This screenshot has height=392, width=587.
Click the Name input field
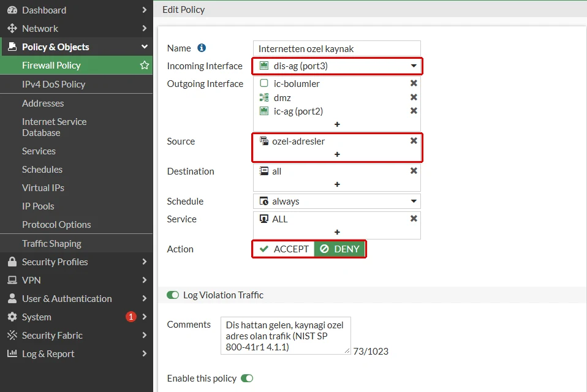click(337, 48)
